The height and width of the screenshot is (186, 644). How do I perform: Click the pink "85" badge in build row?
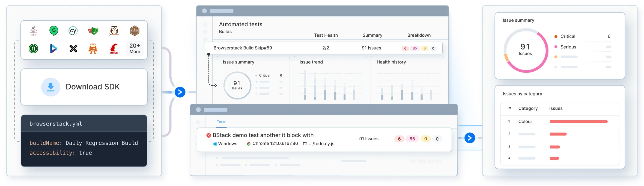point(415,48)
